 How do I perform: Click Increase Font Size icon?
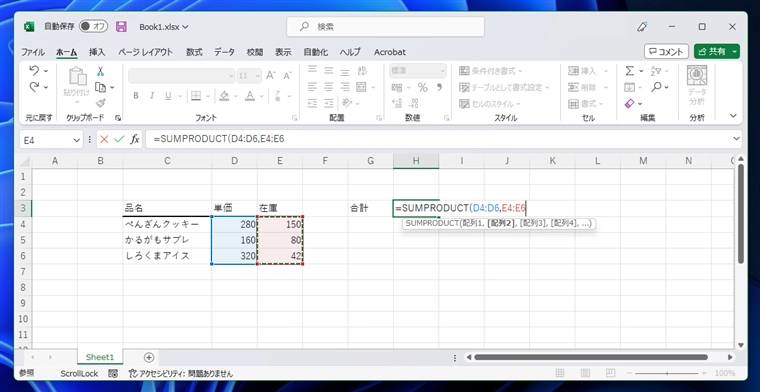click(271, 75)
